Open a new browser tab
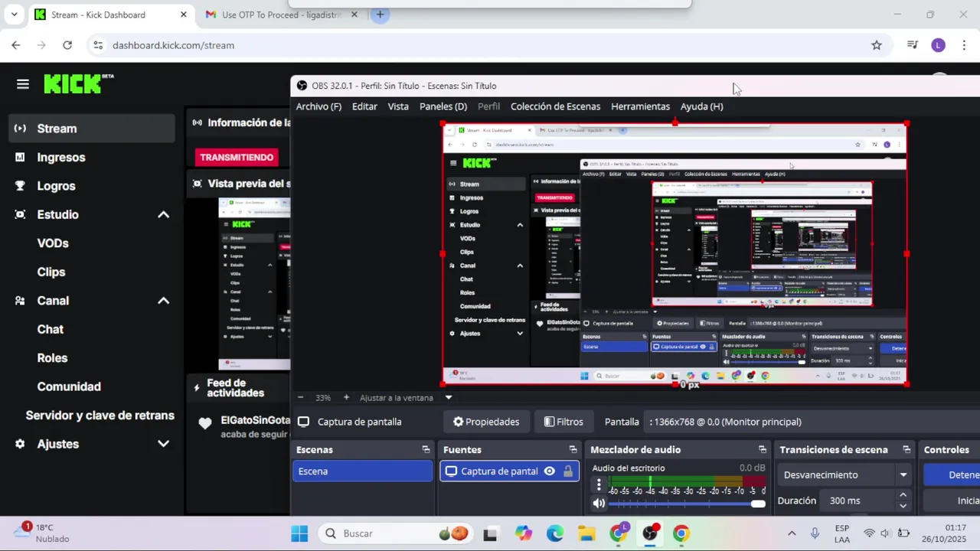The width and height of the screenshot is (980, 551). tap(380, 15)
